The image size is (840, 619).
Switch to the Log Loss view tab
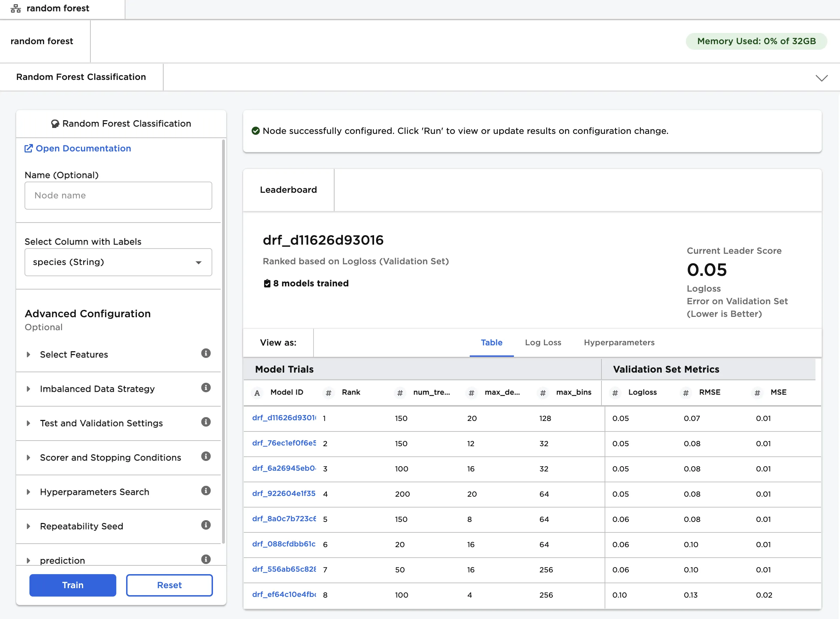[x=543, y=342]
